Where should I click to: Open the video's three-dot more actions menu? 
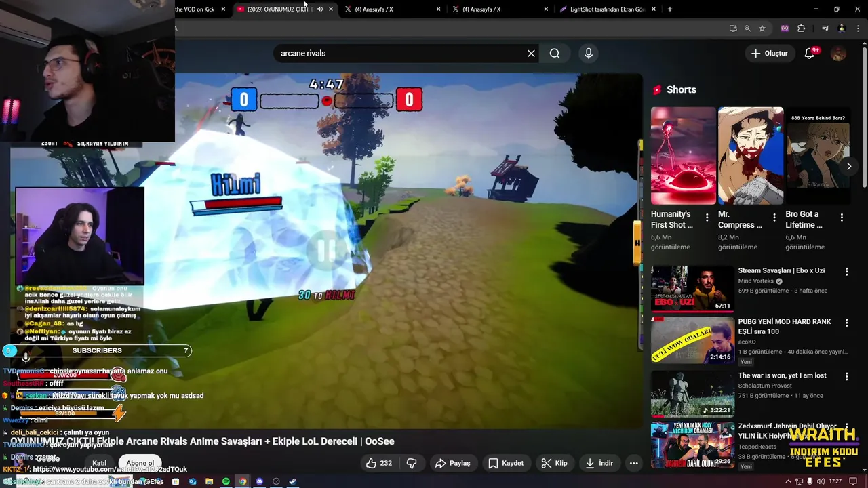point(633,463)
